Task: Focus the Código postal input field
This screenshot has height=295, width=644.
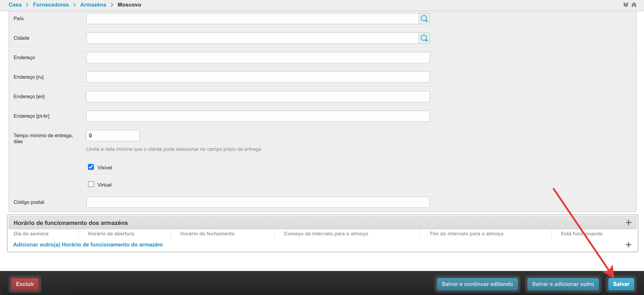Action: click(x=258, y=202)
